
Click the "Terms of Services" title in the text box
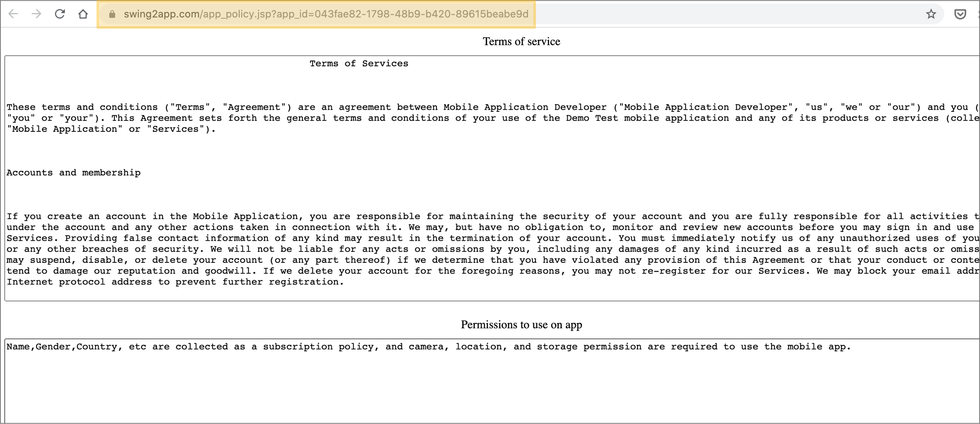(359, 64)
